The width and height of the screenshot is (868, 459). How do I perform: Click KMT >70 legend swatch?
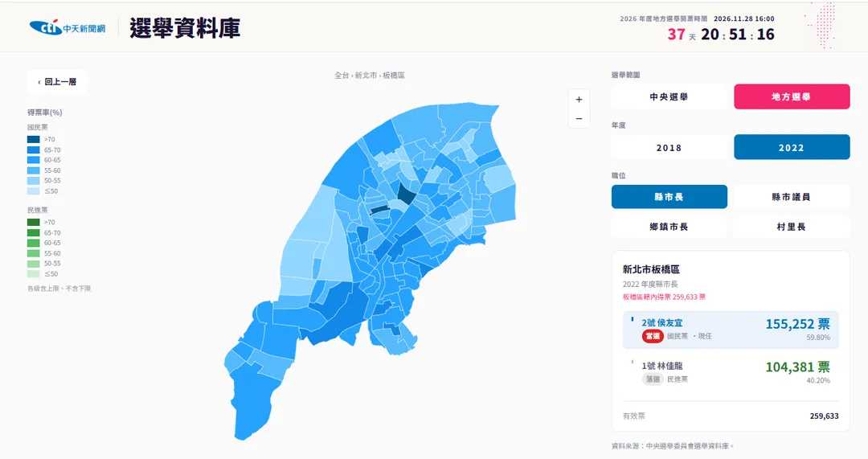coord(33,140)
